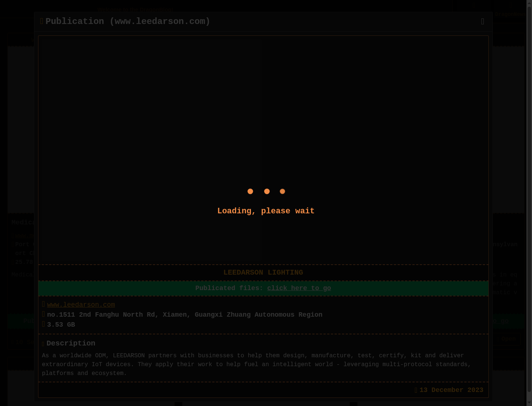Click the '3.53 GB' data size text
Viewport: 532px width, 406px height.
(61, 325)
